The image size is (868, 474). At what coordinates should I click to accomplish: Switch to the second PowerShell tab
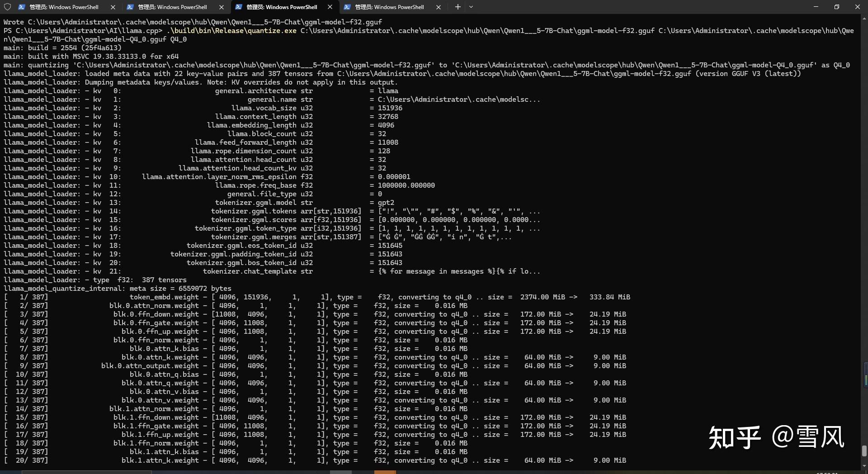click(176, 7)
